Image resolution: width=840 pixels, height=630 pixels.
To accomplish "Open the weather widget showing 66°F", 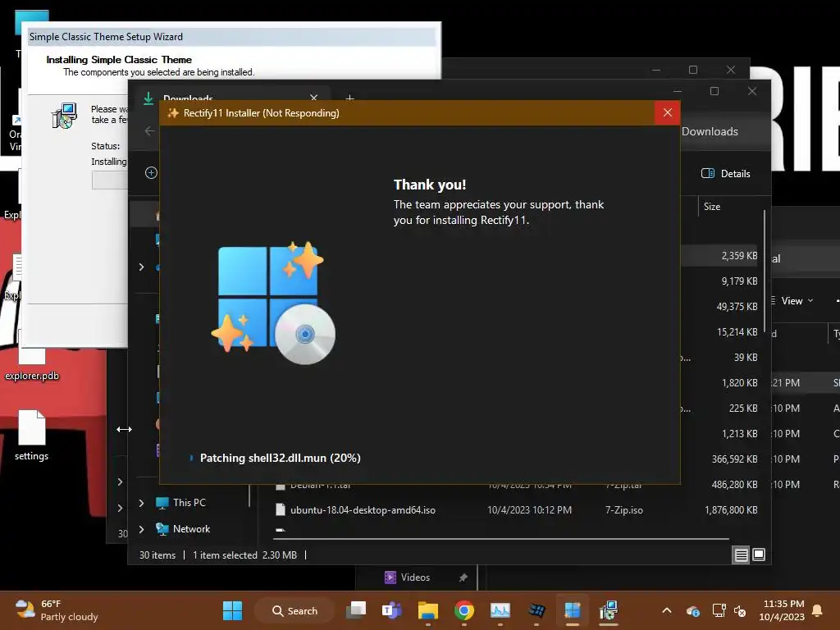I will (x=57, y=610).
